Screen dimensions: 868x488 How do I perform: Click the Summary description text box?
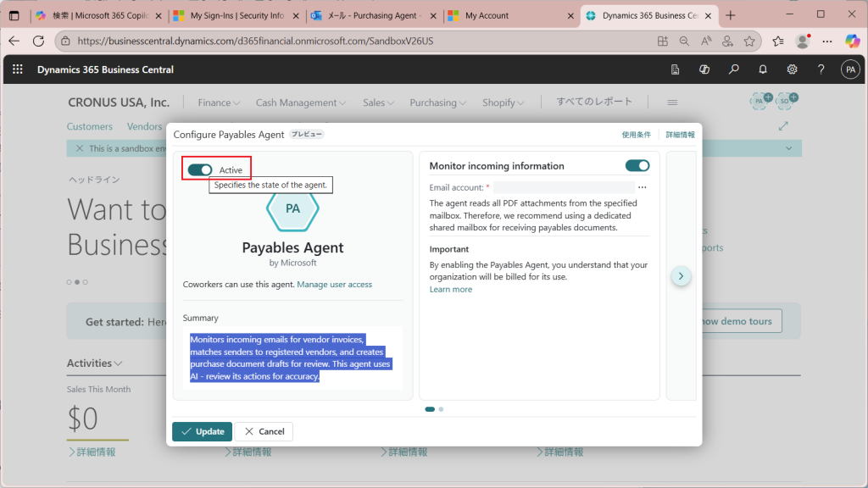(x=292, y=358)
